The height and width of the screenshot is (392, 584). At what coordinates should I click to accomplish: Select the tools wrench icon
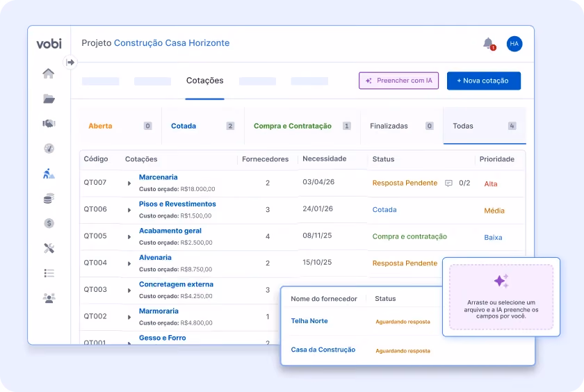(49, 248)
